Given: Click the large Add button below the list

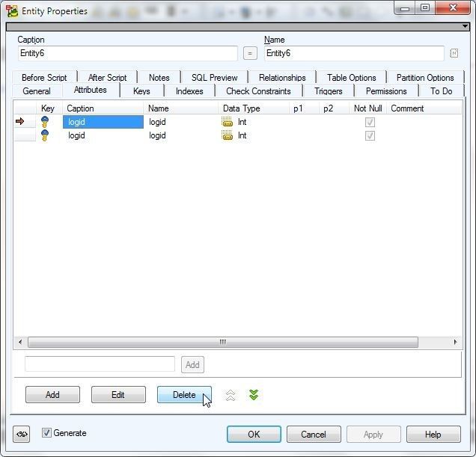Looking at the screenshot, I should coord(52,394).
